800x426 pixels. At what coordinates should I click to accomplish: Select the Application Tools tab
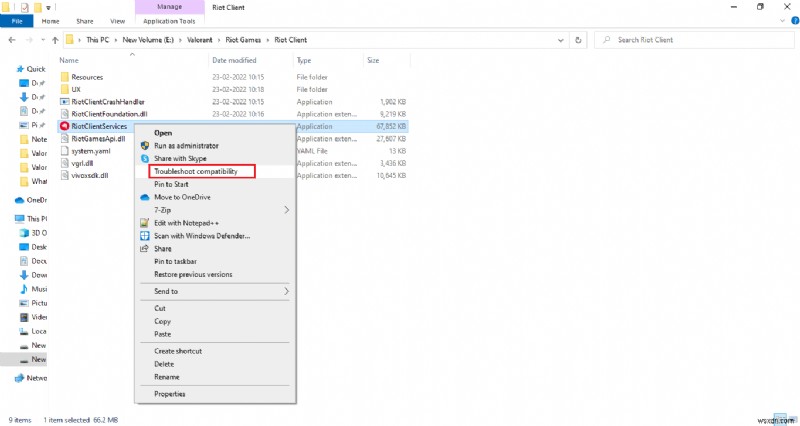tap(169, 21)
